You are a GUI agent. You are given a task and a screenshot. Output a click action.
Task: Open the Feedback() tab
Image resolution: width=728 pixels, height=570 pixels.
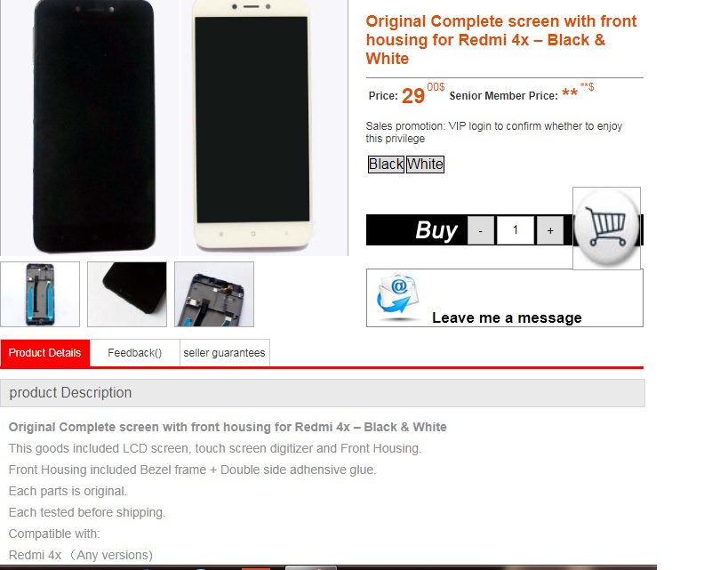point(134,353)
